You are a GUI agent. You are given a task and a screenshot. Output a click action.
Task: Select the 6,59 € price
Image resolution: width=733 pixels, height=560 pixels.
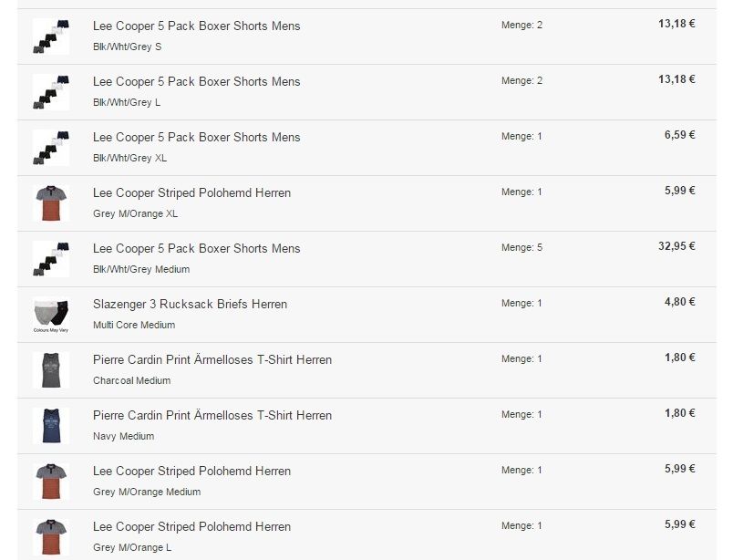click(x=679, y=135)
